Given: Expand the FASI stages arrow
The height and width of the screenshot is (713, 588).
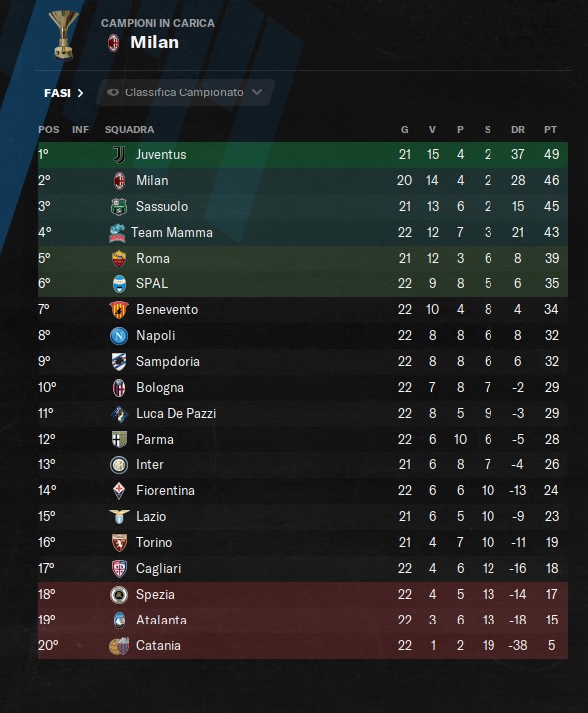Looking at the screenshot, I should coord(81,93).
